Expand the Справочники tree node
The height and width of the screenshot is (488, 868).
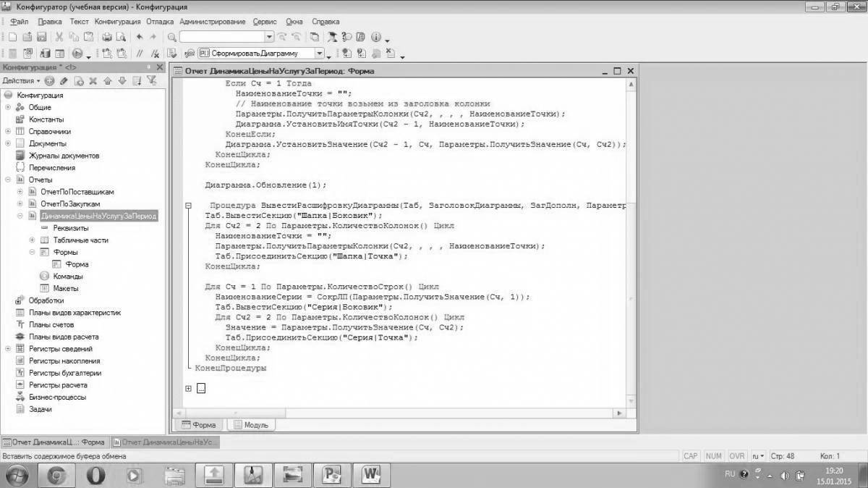tap(8, 132)
